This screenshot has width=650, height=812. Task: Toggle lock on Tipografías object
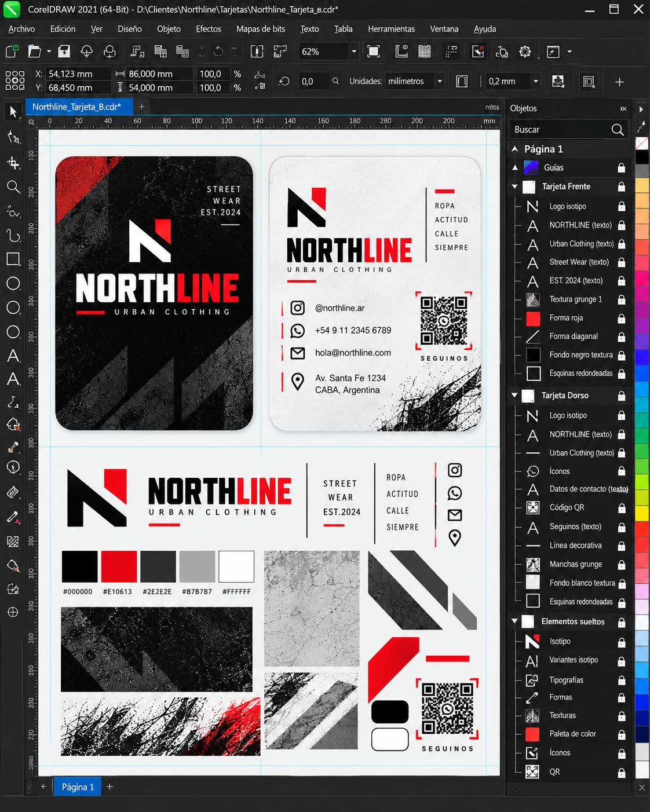coord(621,681)
